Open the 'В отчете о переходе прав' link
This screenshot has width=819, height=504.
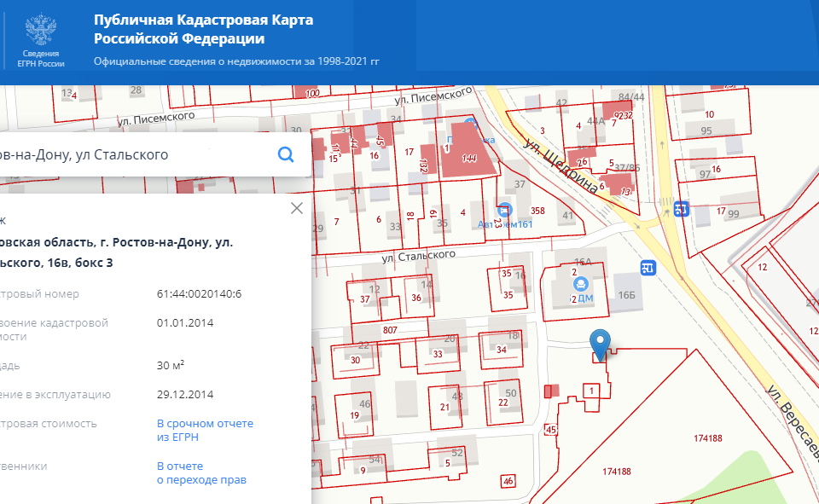[x=201, y=472]
